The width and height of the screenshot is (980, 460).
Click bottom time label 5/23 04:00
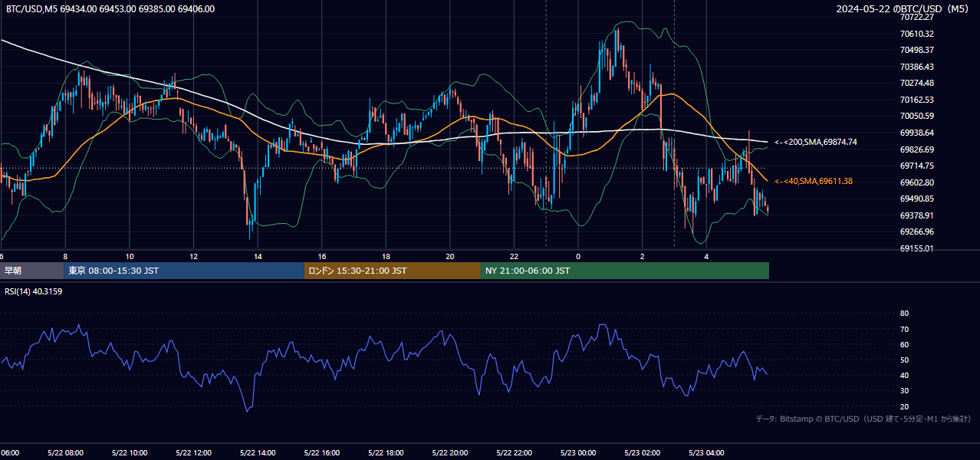pyautogui.click(x=706, y=452)
